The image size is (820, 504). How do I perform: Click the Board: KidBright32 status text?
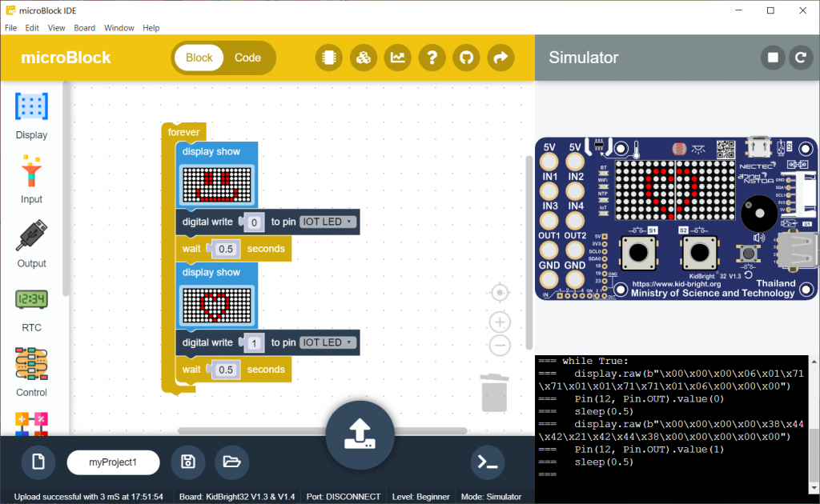[237, 497]
